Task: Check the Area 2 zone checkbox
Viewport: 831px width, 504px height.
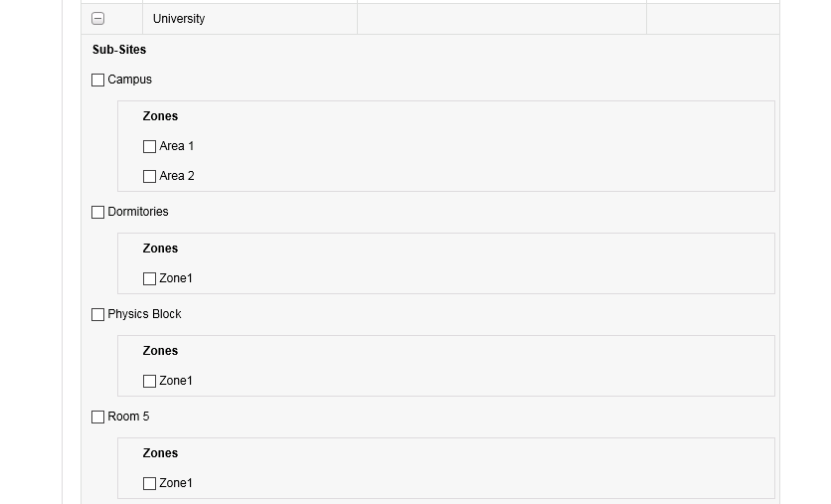Action: pos(149,177)
